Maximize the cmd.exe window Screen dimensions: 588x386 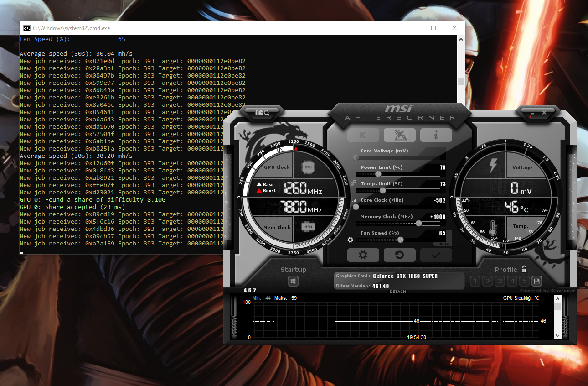tap(433, 28)
